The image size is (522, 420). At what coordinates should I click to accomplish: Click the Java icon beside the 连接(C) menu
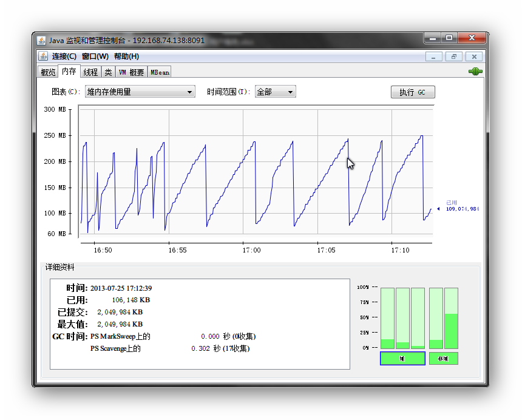(x=43, y=56)
